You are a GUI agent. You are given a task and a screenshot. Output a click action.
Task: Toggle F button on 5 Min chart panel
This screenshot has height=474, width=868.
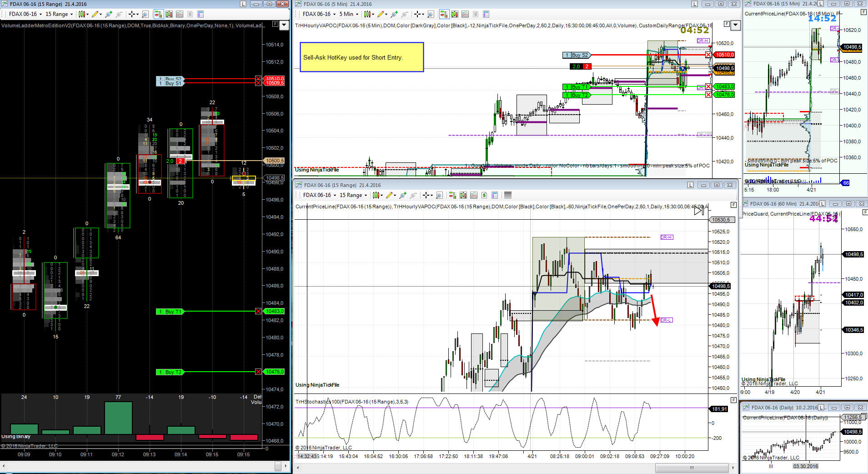(x=727, y=24)
